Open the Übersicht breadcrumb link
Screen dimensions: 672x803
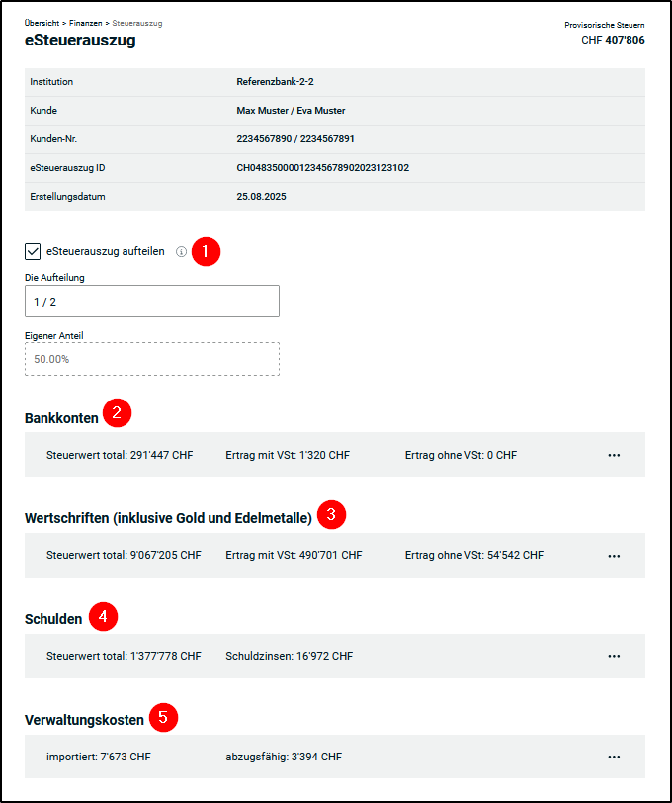(x=42, y=22)
